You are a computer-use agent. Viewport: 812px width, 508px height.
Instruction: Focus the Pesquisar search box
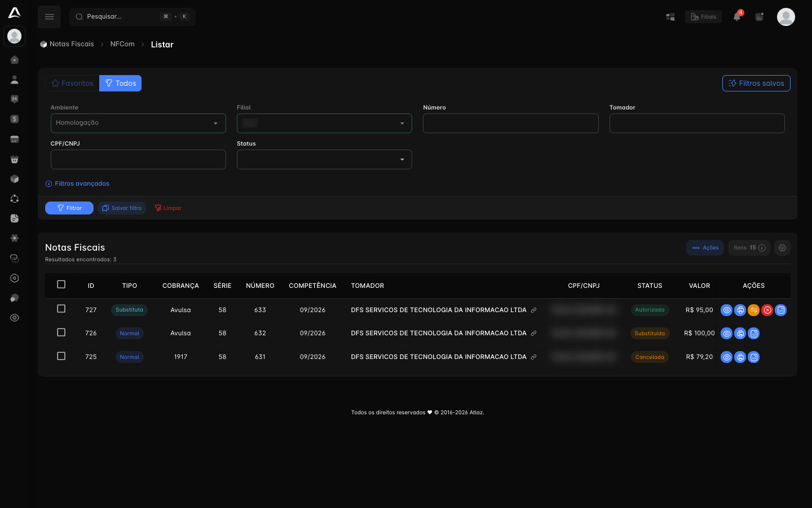tap(133, 17)
